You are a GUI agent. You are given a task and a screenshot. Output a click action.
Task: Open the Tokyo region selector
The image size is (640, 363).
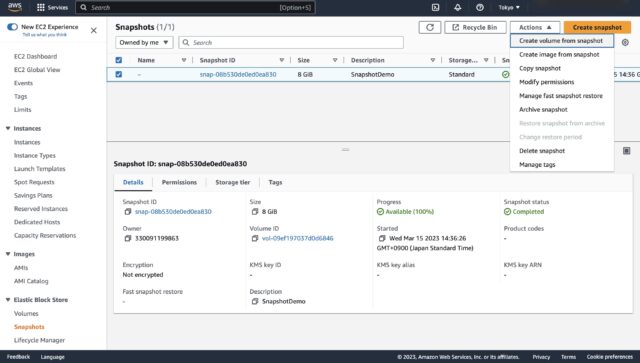[x=509, y=7]
